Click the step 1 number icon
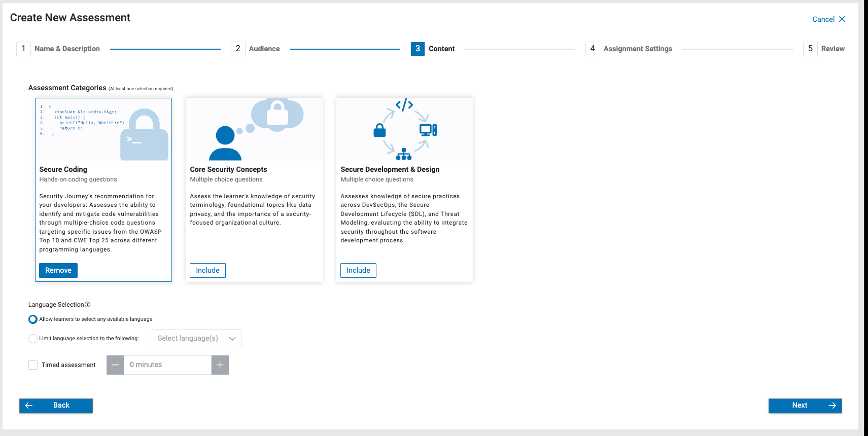The height and width of the screenshot is (436, 868). tap(23, 49)
